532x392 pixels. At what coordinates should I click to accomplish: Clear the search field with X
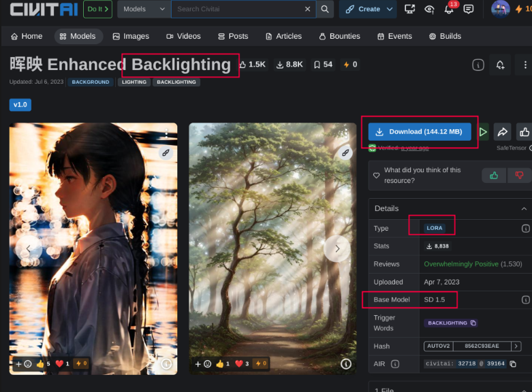307,9
